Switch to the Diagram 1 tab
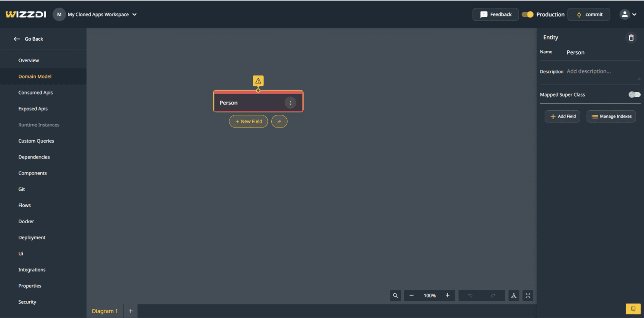This screenshot has width=644, height=318. coord(105,311)
